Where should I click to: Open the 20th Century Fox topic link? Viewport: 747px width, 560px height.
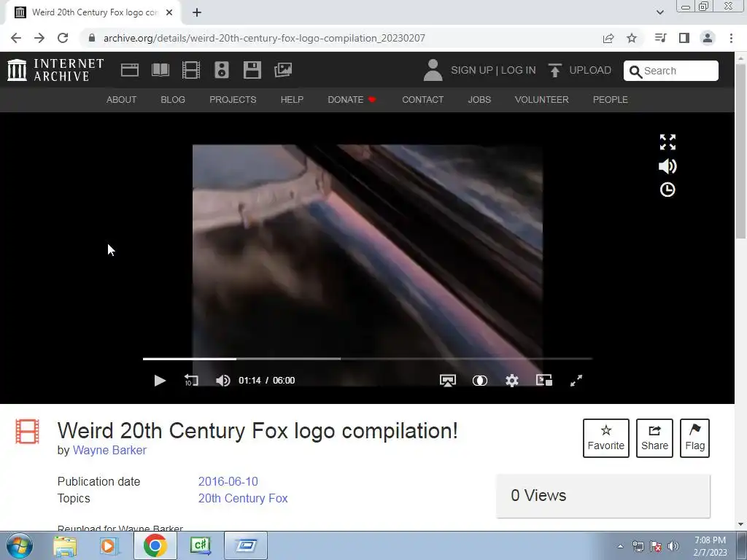click(x=243, y=498)
